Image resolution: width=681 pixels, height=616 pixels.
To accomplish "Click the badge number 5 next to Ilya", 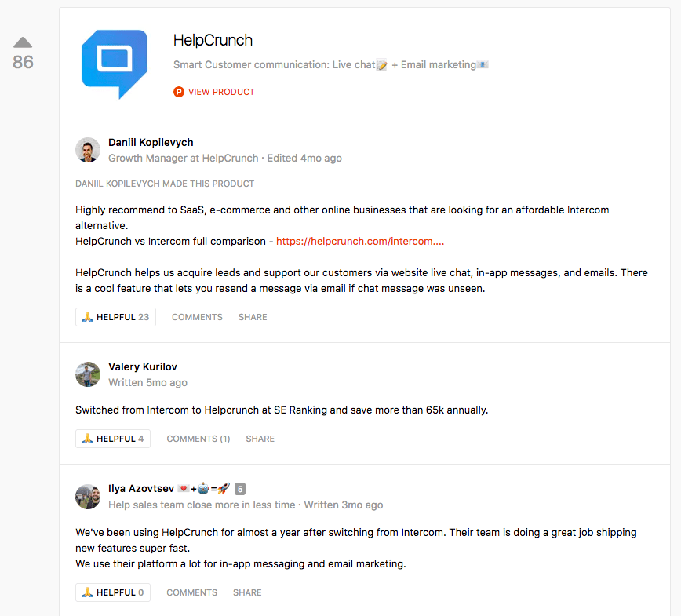I will click(x=240, y=489).
